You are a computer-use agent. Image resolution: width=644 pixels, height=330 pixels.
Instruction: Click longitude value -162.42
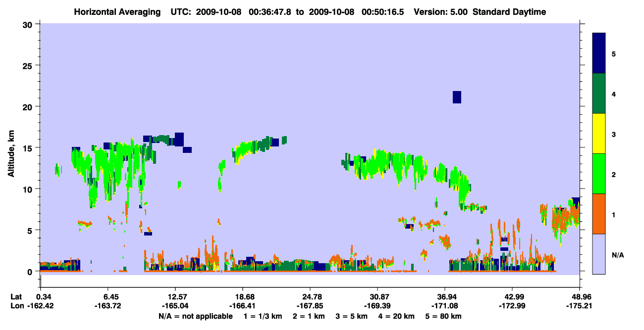click(x=41, y=306)
